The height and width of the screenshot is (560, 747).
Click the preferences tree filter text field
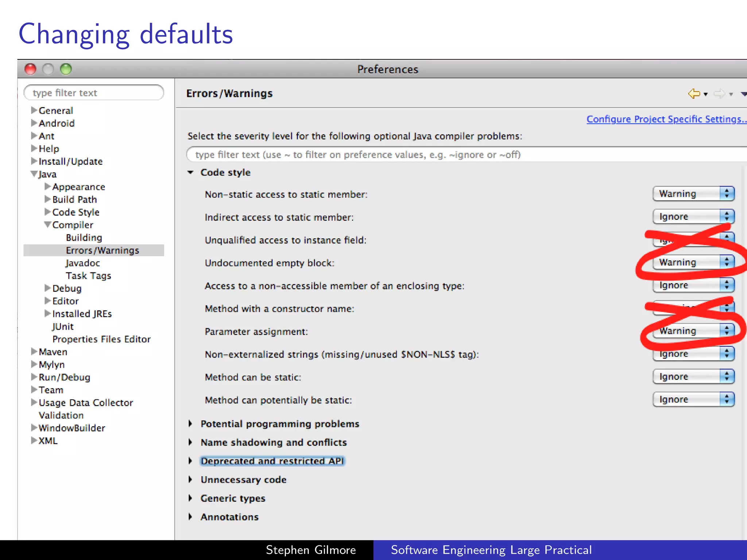(x=94, y=93)
